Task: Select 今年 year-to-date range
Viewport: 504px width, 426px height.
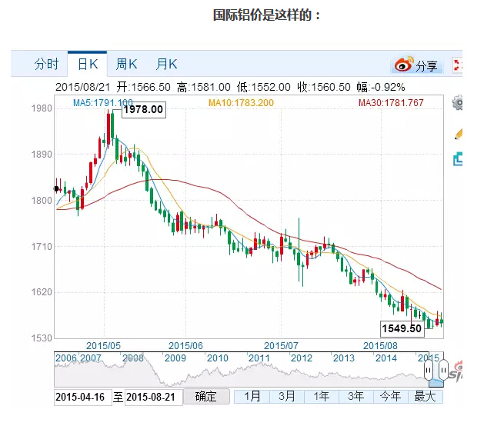Action: [390, 397]
